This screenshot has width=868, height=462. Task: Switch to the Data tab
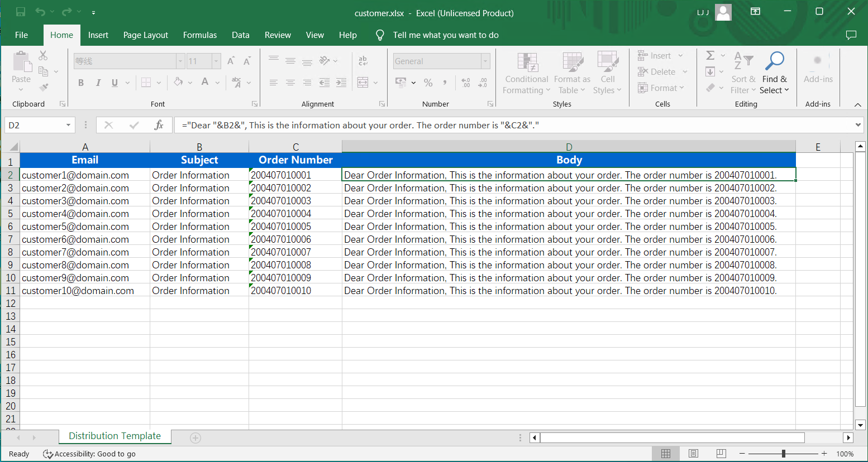point(241,35)
